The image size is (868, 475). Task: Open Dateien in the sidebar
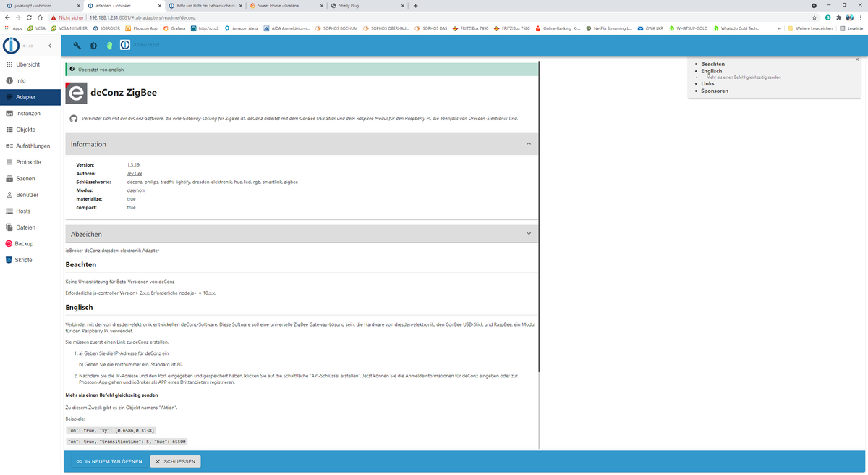(x=30, y=227)
